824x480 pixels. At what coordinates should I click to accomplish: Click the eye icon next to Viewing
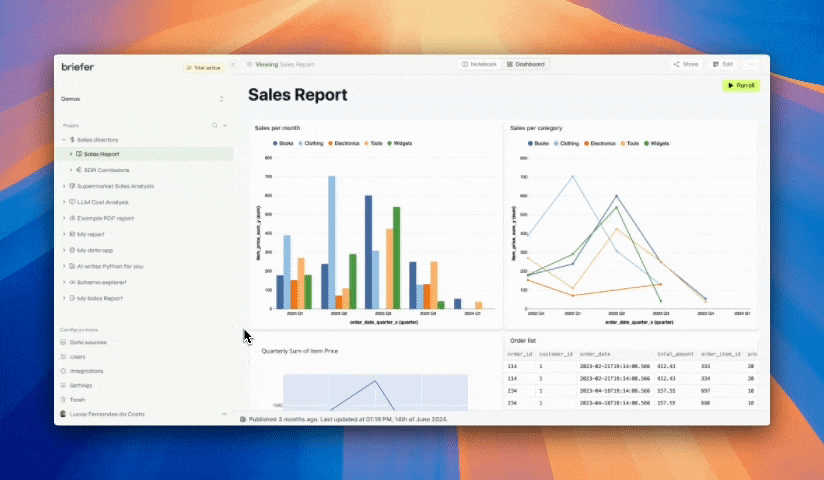(250, 65)
